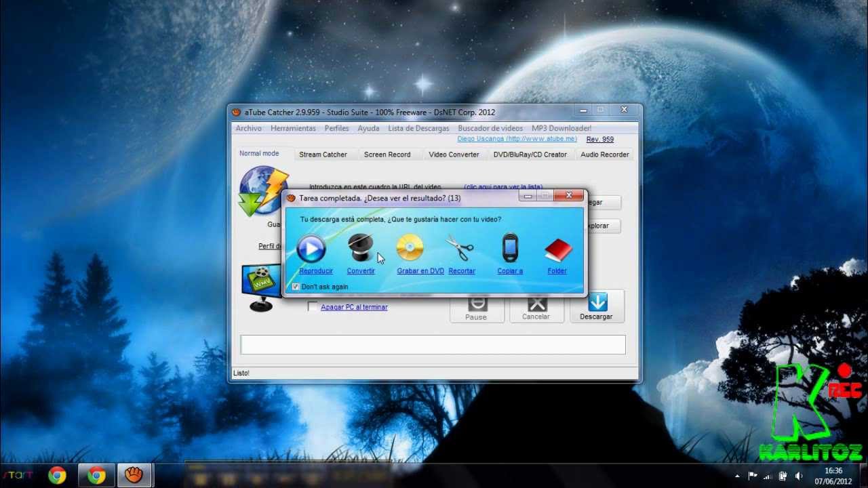Switch to the DVD/BluRay/CD Creator tab
868x488 pixels.
pyautogui.click(x=530, y=155)
